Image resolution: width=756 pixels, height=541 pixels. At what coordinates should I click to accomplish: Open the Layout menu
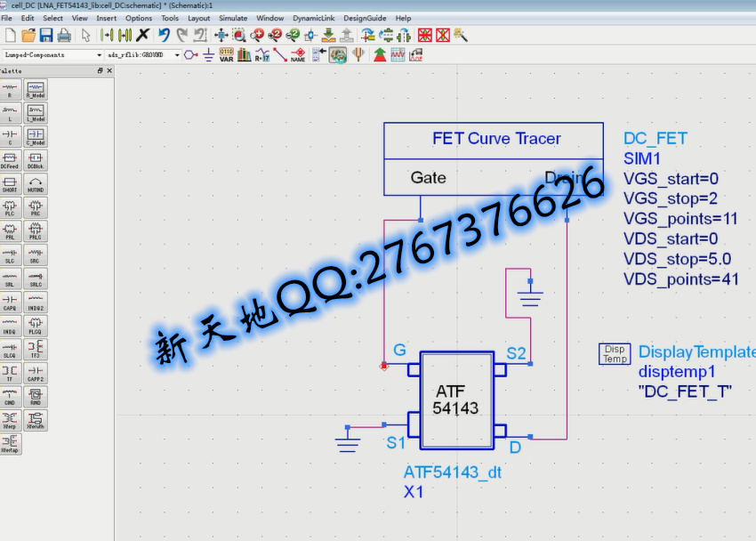coord(198,19)
